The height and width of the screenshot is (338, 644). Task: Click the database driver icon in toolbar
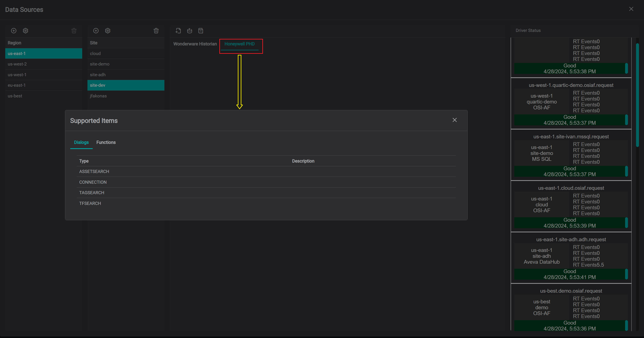pos(190,30)
